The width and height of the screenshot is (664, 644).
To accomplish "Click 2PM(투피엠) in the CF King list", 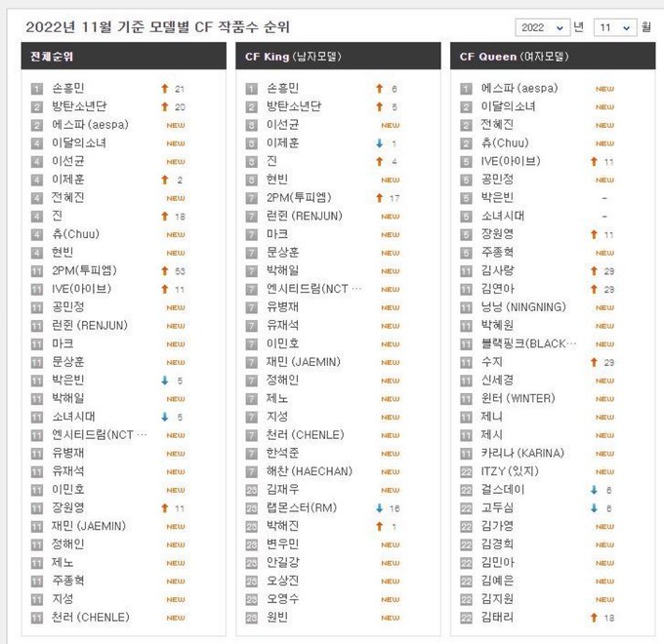I will (299, 198).
